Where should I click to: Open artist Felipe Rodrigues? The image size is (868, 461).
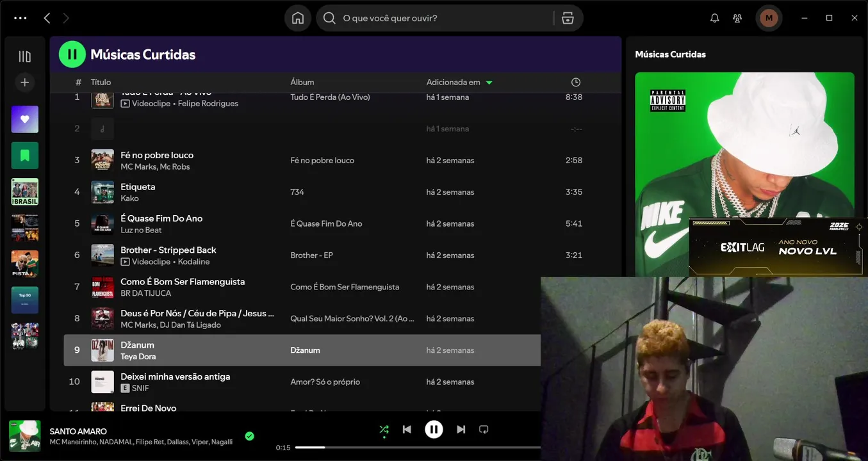[208, 103]
